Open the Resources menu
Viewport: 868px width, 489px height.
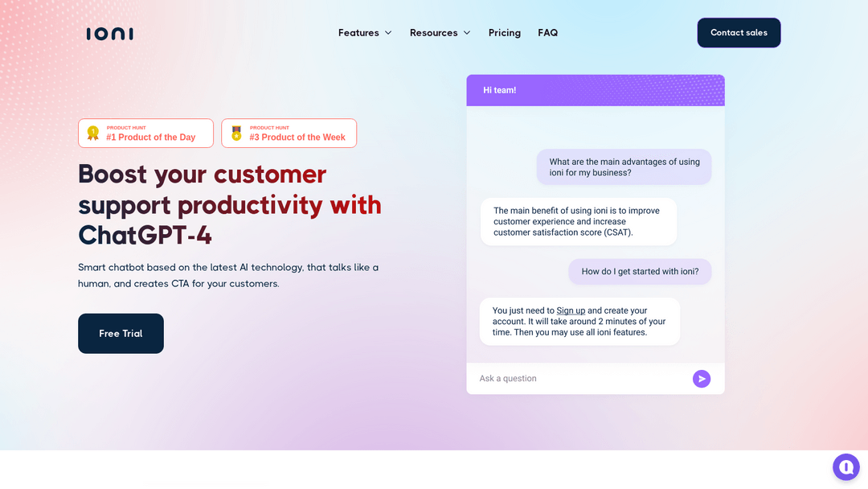tap(440, 33)
